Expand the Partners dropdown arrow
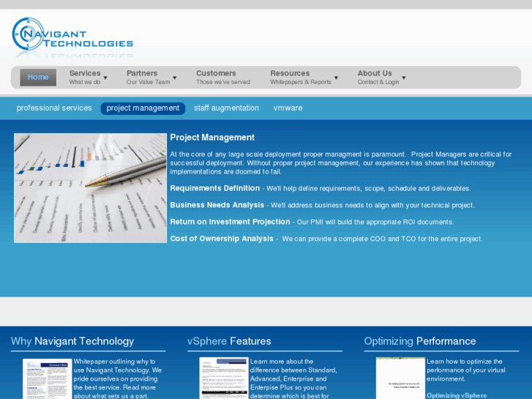 coord(175,78)
